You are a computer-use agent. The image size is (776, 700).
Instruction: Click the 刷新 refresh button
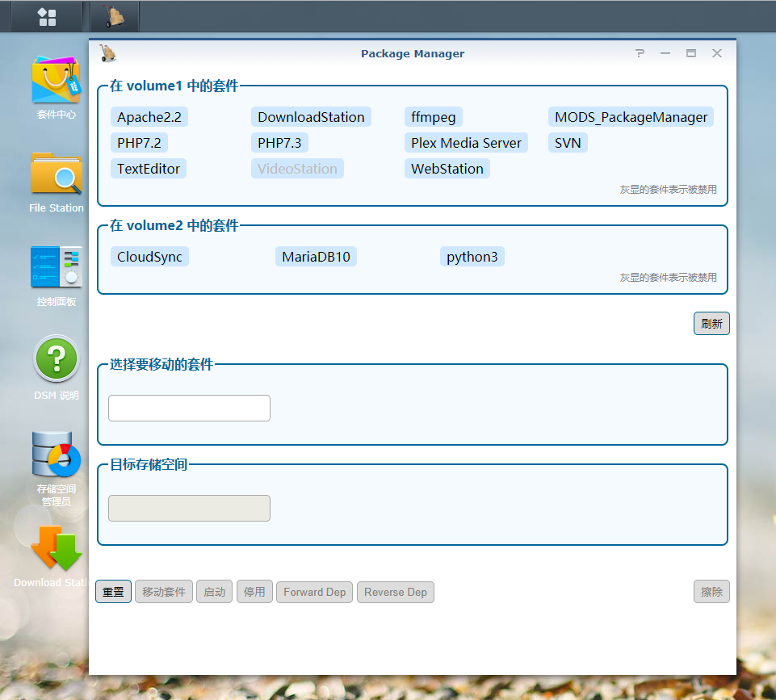click(x=711, y=324)
